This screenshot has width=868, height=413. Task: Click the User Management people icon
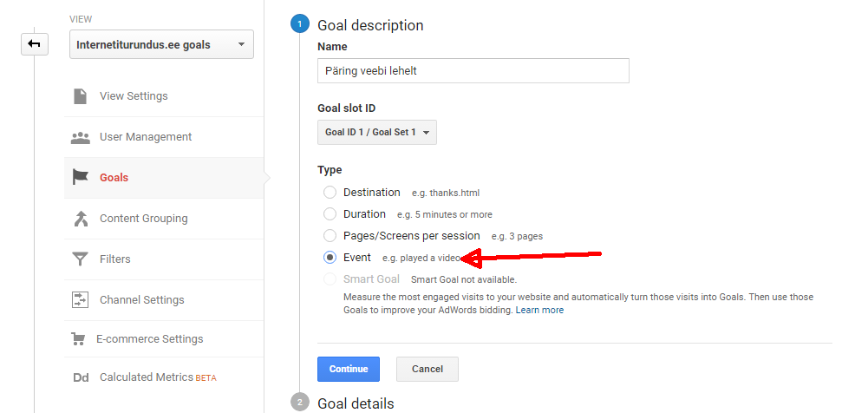point(80,137)
